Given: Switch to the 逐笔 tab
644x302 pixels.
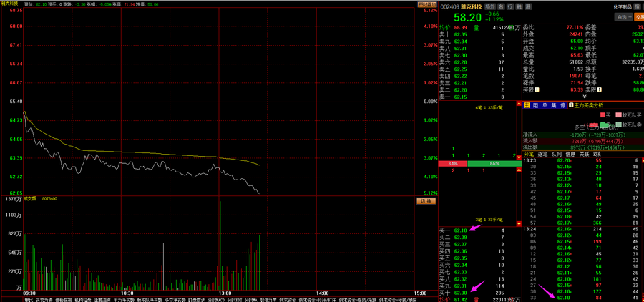Looking at the screenshot, I should point(542,154).
